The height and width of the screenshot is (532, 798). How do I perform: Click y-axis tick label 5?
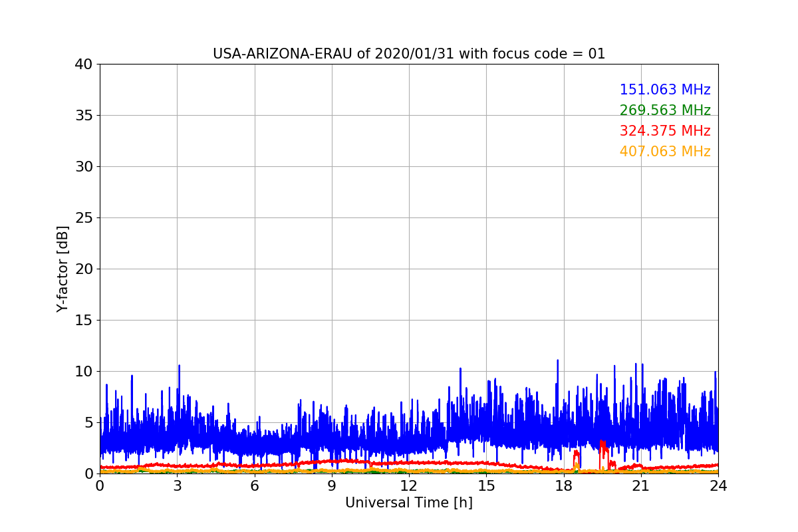88,423
